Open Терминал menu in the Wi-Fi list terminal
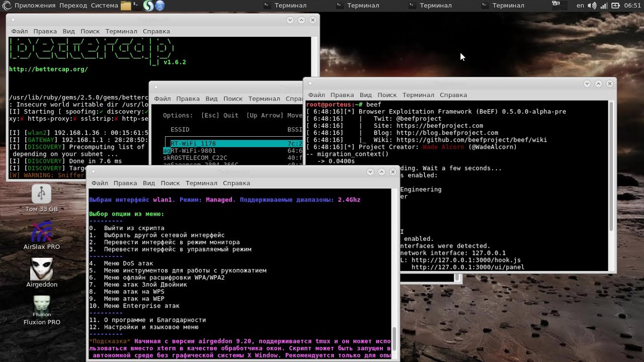The width and height of the screenshot is (644, 362). coord(264,99)
